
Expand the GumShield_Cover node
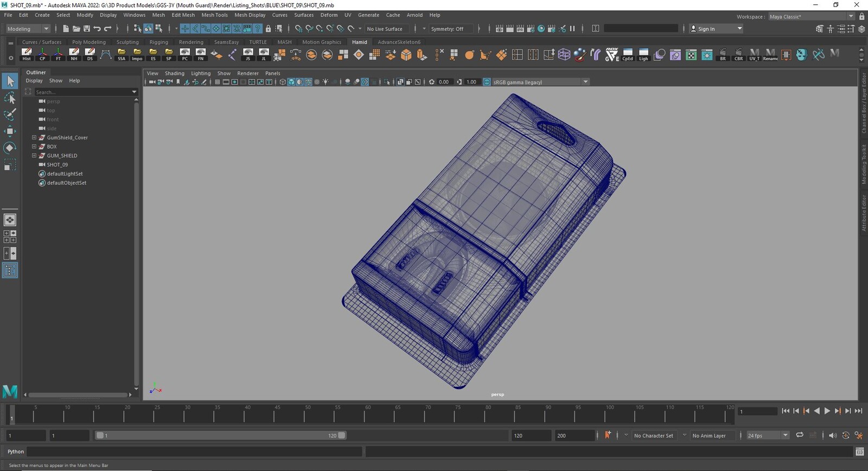(34, 137)
